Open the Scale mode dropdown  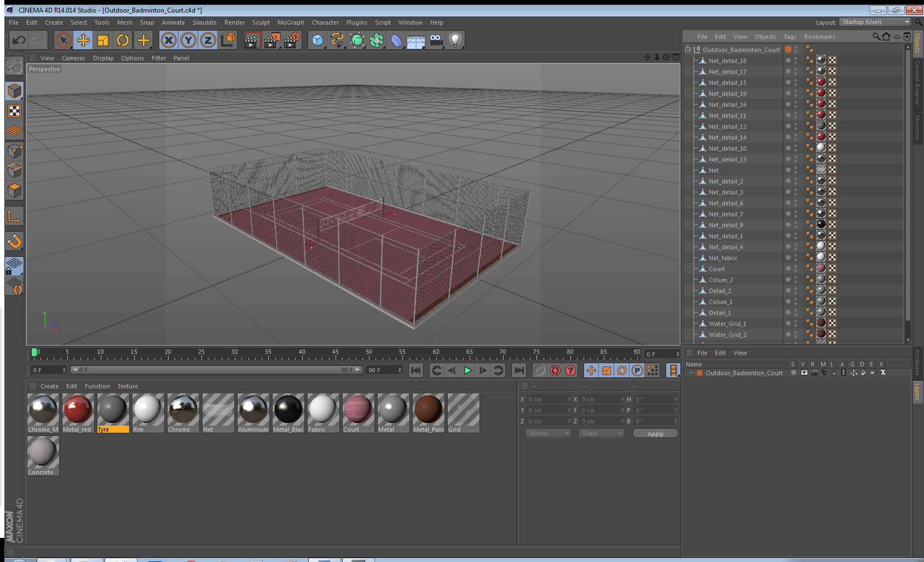[602, 433]
